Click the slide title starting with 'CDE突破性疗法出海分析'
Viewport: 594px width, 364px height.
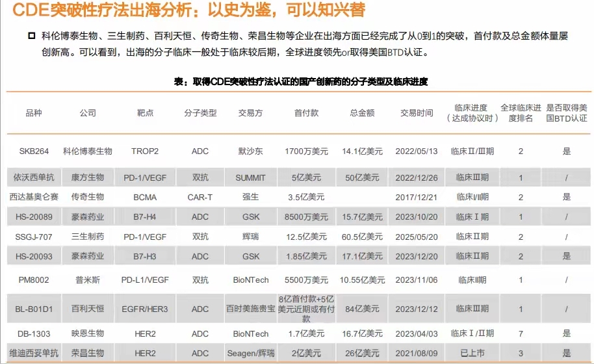(188, 10)
